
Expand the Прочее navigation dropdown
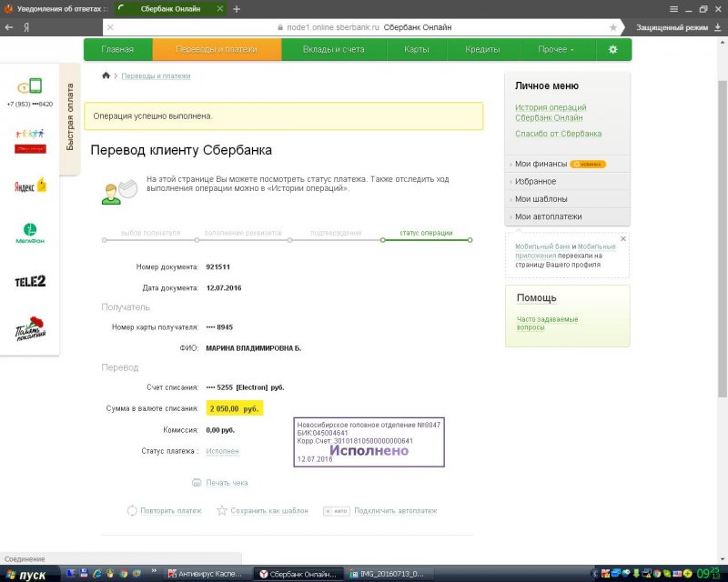[x=556, y=49]
